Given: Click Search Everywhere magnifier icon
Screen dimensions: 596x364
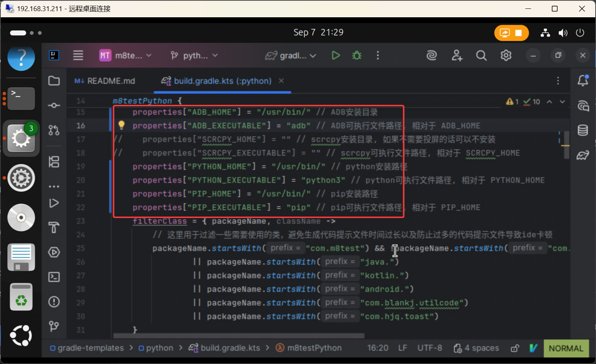Looking at the screenshot, I should pyautogui.click(x=481, y=56).
